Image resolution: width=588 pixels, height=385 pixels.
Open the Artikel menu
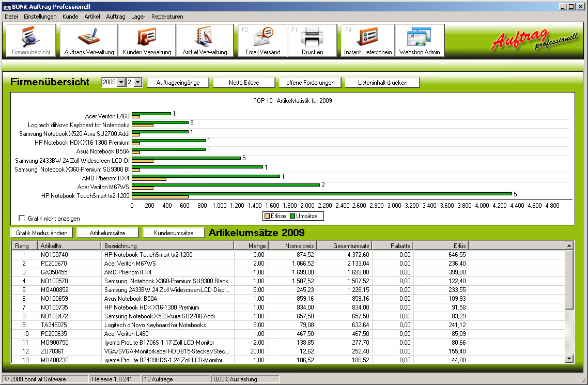tap(92, 17)
